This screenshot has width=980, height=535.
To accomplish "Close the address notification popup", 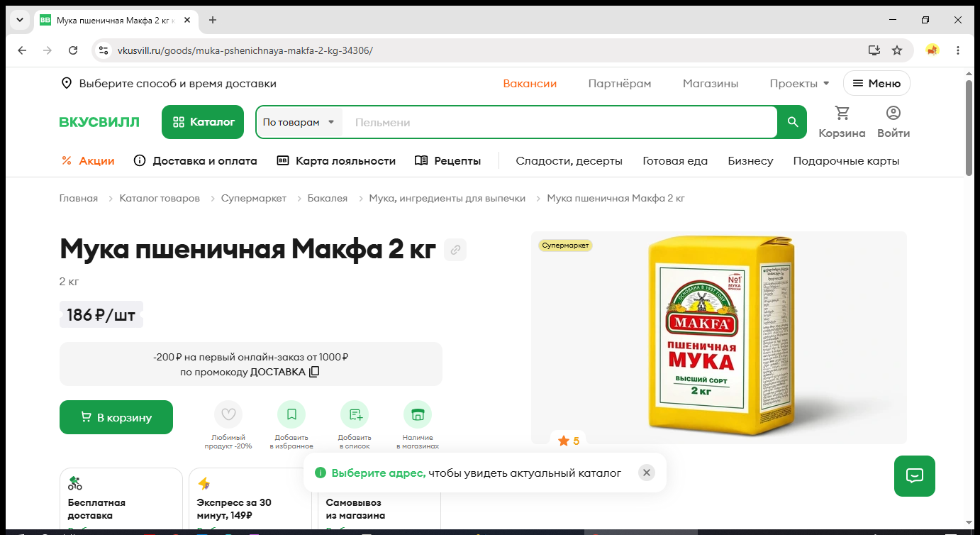I will pyautogui.click(x=646, y=473).
